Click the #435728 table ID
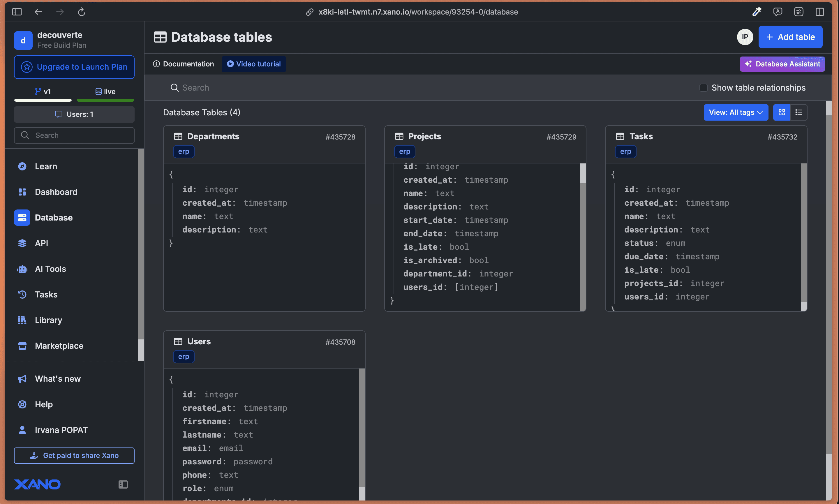The image size is (839, 504). coord(340,137)
